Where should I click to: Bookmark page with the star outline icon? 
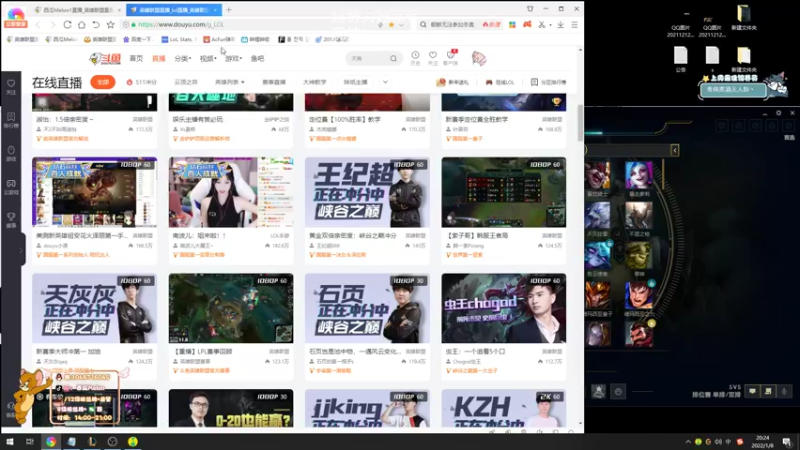pos(110,24)
